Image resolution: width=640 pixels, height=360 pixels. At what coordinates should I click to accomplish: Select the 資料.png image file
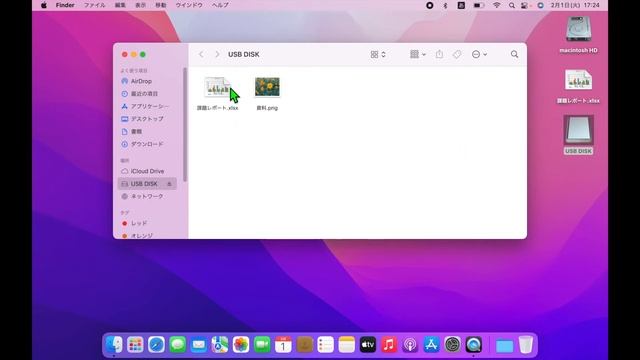267,93
